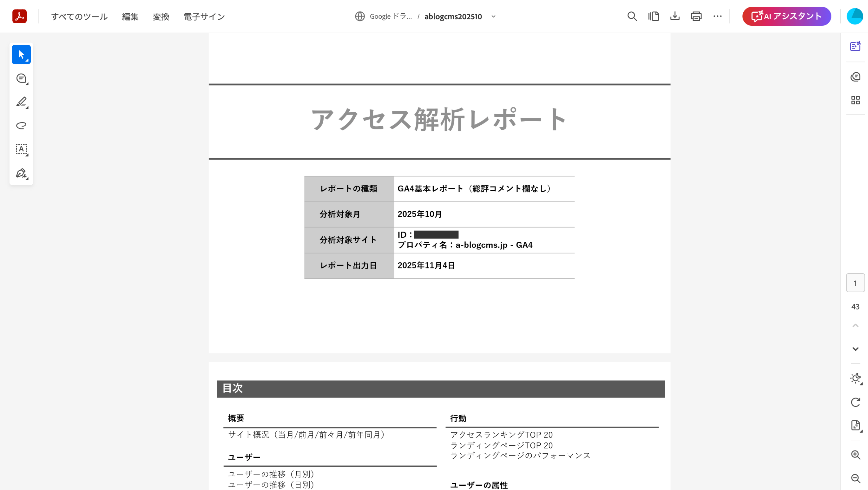Image resolution: width=868 pixels, height=490 pixels.
Task: Go to next page with down chevron
Action: pyautogui.click(x=855, y=349)
